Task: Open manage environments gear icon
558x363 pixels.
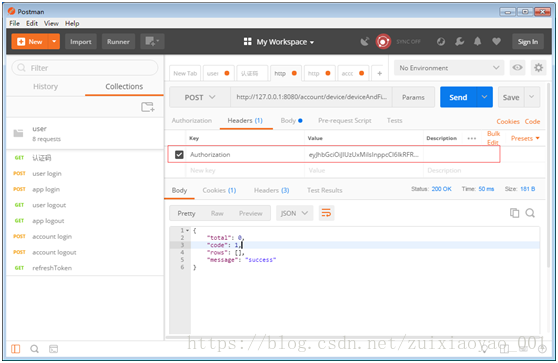Action: (x=538, y=68)
